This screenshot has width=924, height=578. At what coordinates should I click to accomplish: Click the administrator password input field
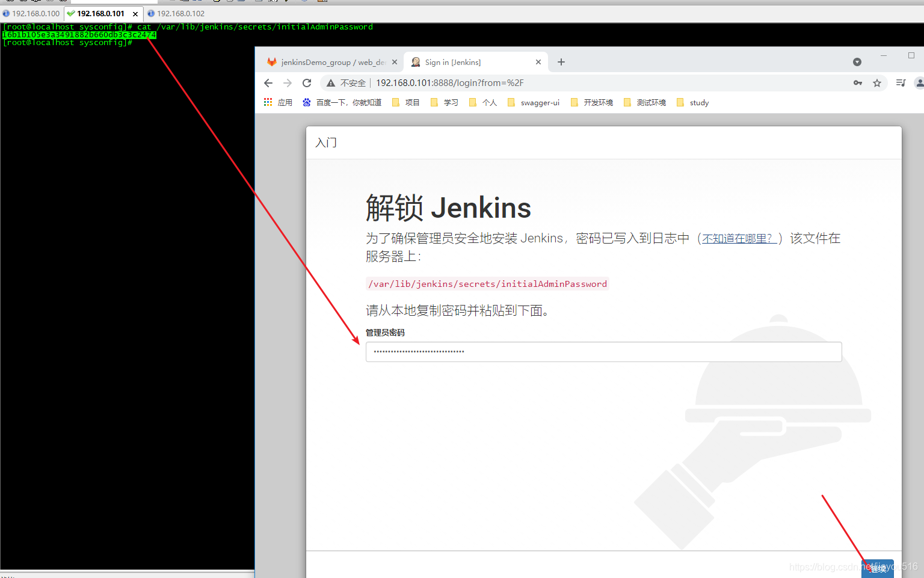coord(603,352)
